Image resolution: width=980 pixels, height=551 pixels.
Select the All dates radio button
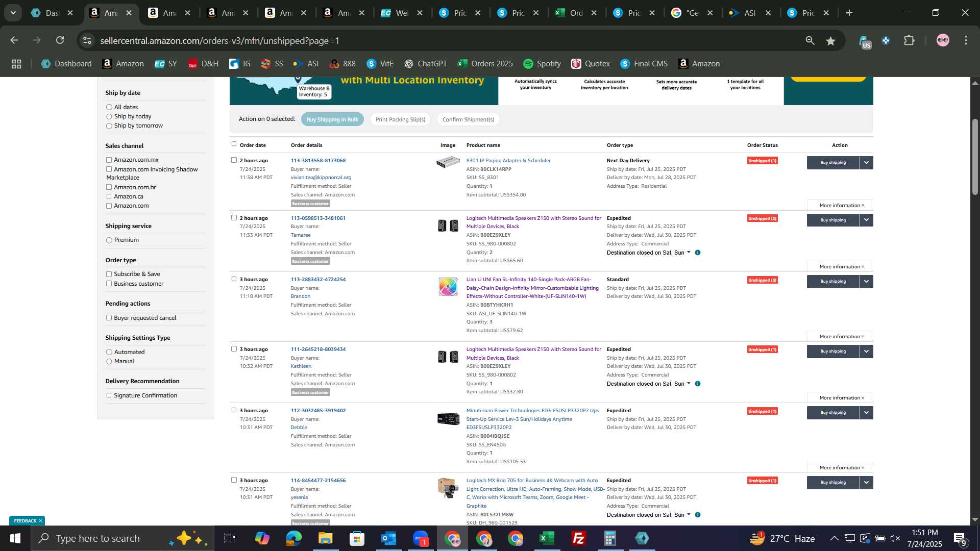(109, 107)
